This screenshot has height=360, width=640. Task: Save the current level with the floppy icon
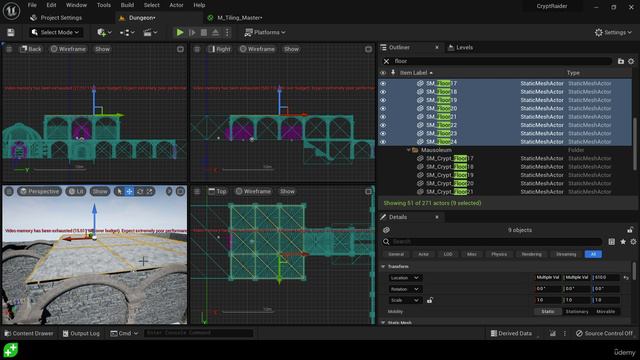(x=11, y=32)
